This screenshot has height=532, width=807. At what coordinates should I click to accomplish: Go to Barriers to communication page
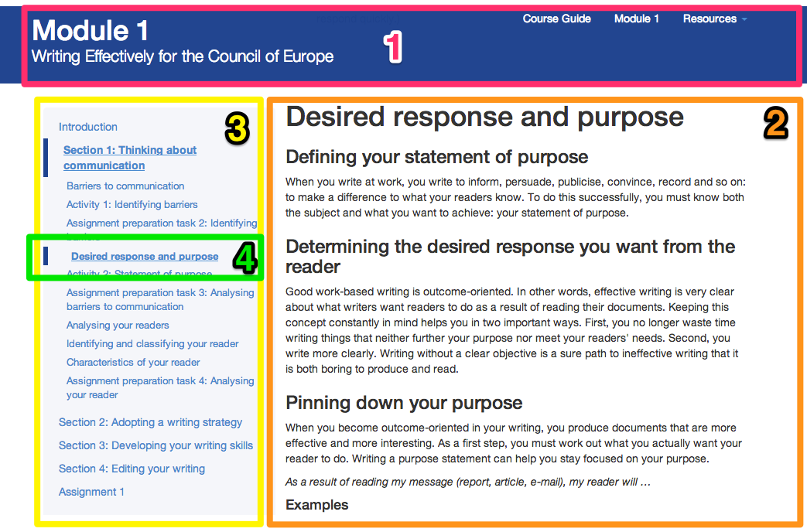tap(125, 186)
